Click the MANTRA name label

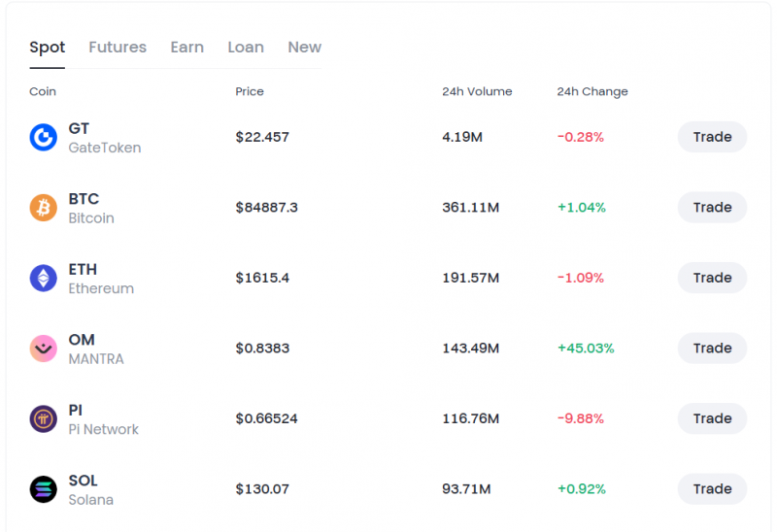pyautogui.click(x=96, y=358)
